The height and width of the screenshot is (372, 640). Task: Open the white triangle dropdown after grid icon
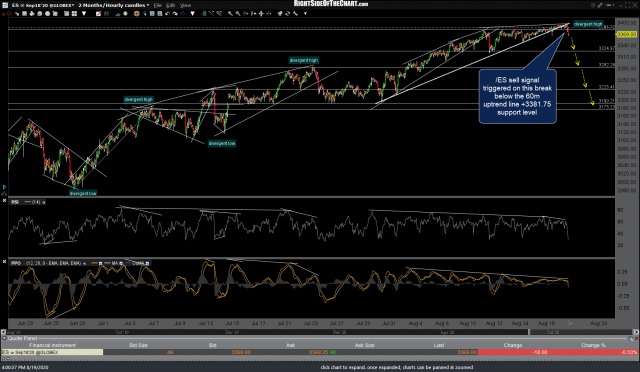coord(84,14)
